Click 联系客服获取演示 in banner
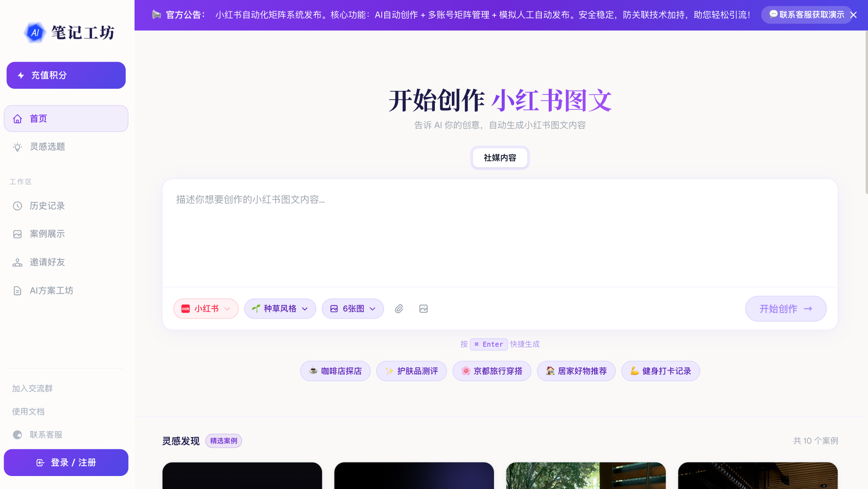Screen dimensions: 868x489 (807, 15)
